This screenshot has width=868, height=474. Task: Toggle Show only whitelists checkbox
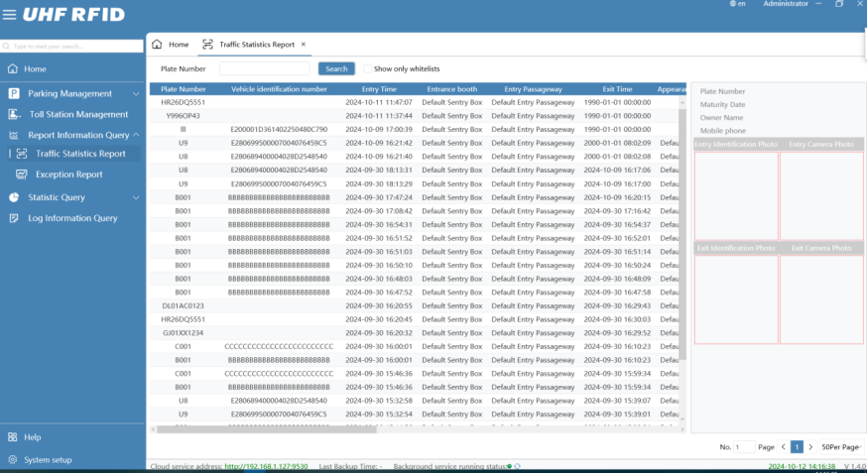[x=367, y=68]
